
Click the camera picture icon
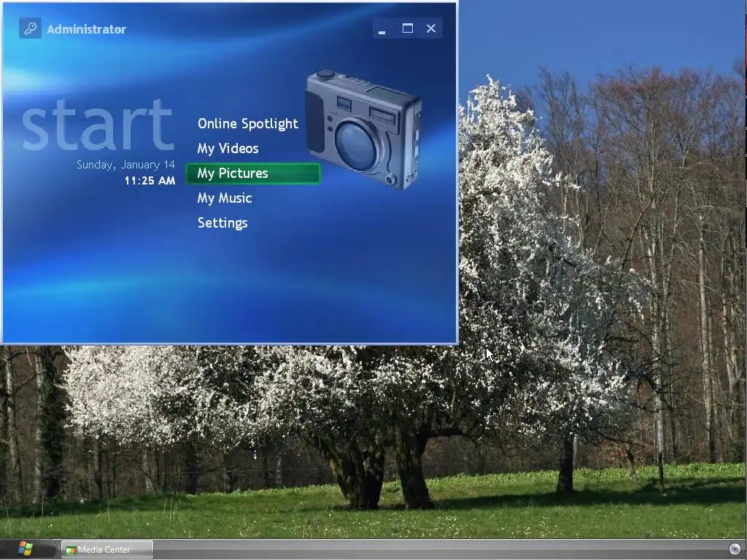pos(363,128)
